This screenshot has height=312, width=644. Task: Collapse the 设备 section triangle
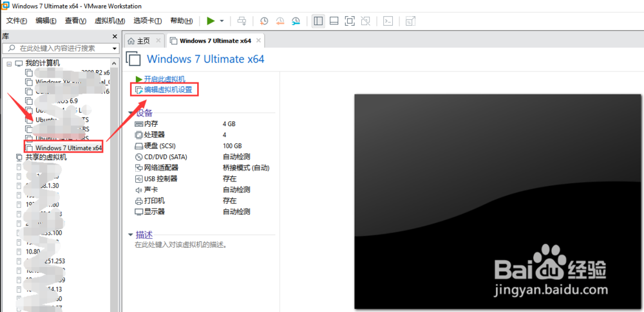point(131,113)
